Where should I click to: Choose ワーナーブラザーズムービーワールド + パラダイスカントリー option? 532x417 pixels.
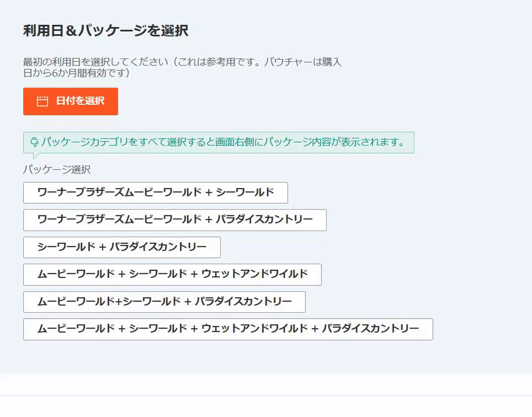174,220
